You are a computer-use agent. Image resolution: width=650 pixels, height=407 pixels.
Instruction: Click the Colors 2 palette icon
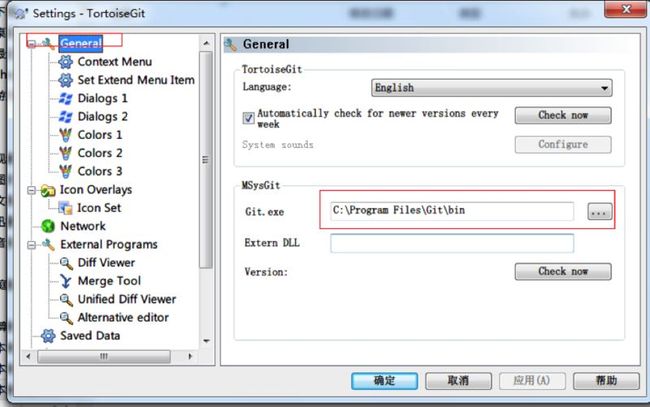65,153
